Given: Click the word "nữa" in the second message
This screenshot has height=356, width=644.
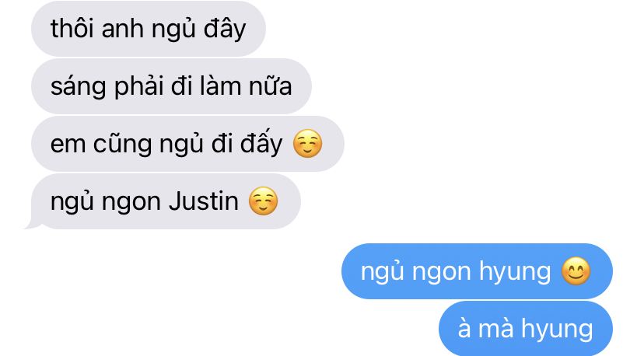Looking at the screenshot, I should [x=270, y=86].
